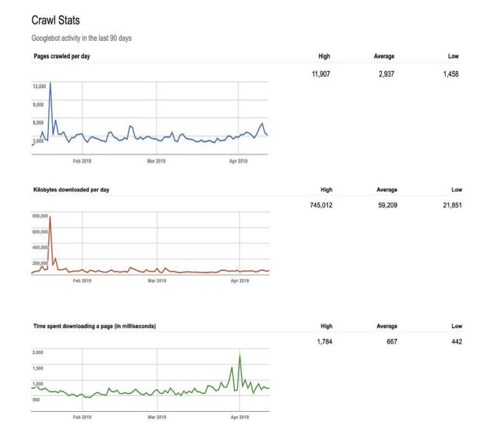Click the Feb 2019 label under the download time chart
Image resolution: width=504 pixels, height=436 pixels.
(82, 416)
